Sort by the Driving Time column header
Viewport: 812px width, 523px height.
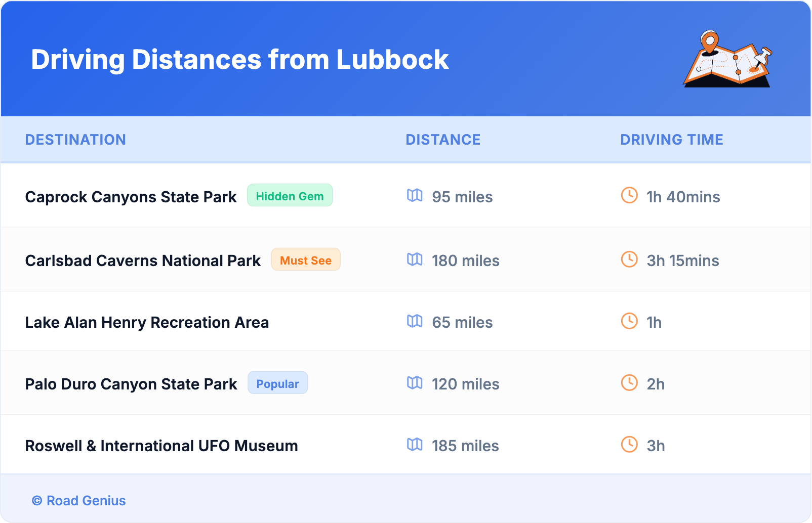(671, 140)
